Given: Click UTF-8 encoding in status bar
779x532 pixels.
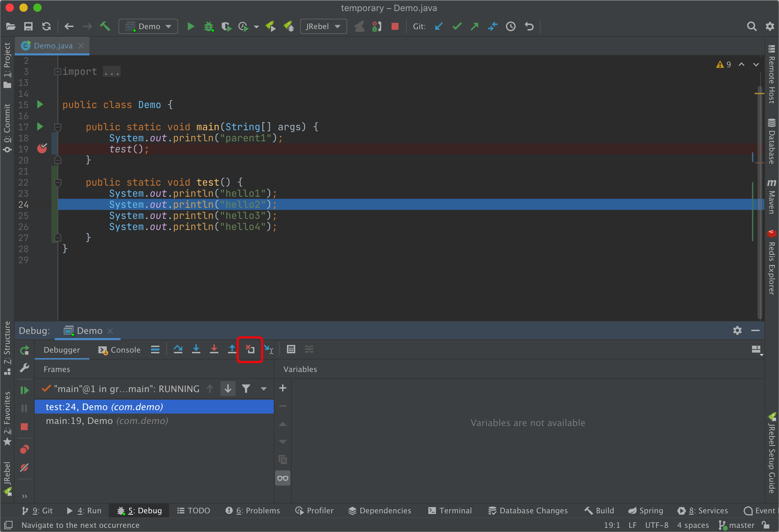Looking at the screenshot, I should click(x=657, y=525).
